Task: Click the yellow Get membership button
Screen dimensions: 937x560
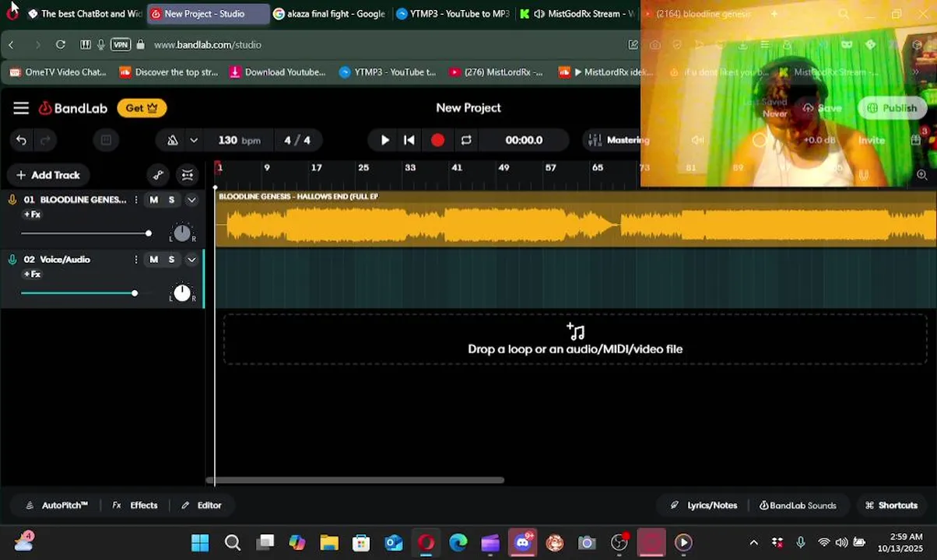Action: point(142,108)
